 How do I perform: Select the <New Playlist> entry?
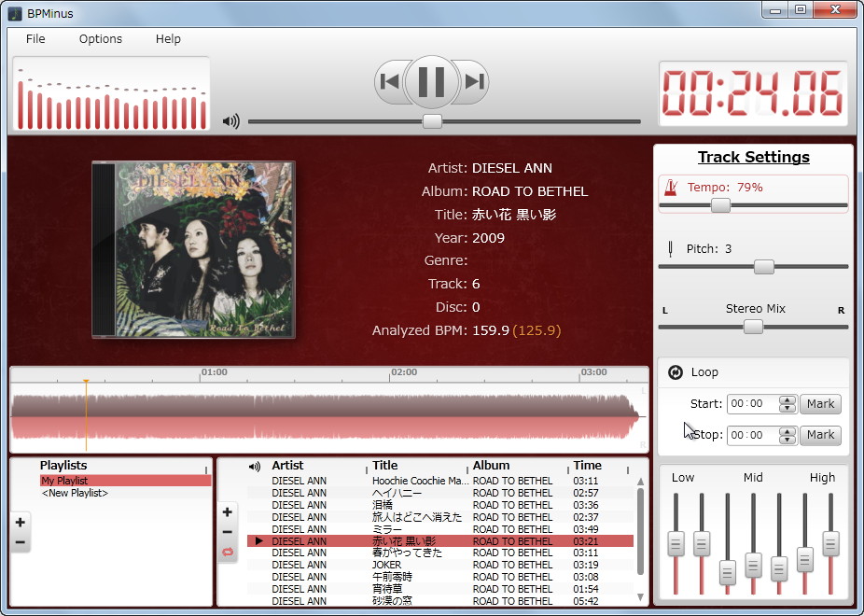click(75, 493)
